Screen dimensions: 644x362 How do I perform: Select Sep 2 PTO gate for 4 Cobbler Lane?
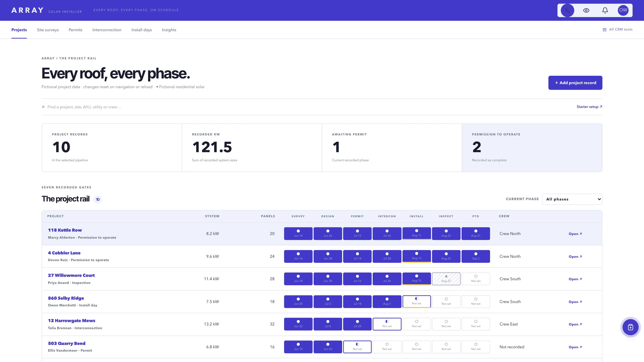[475, 256]
